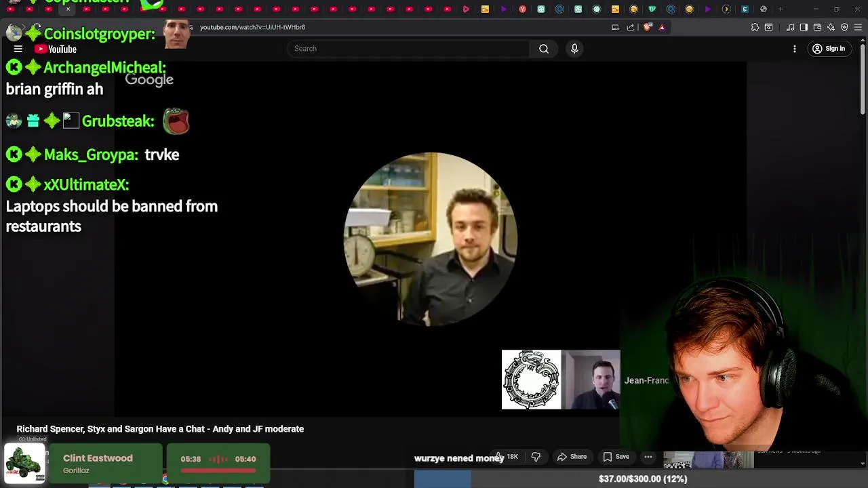
Task: Click the search-tabs icon beside extensions
Action: coord(768,27)
